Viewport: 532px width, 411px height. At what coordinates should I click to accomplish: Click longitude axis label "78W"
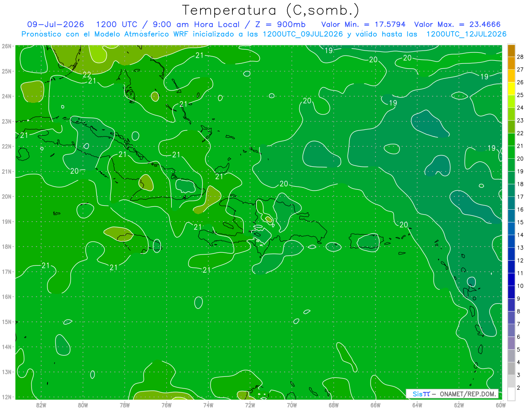(x=125, y=405)
